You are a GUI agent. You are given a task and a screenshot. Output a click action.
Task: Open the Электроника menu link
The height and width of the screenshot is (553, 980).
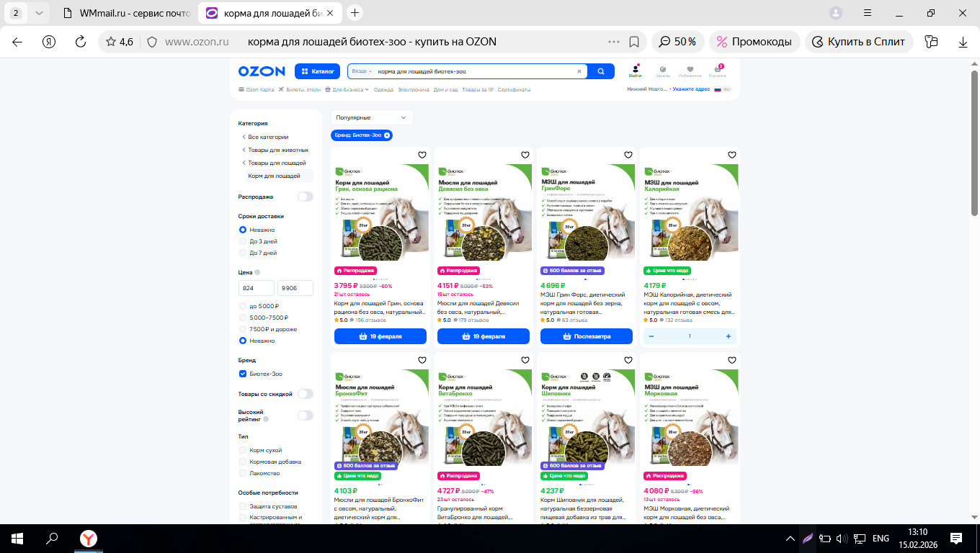(x=414, y=90)
